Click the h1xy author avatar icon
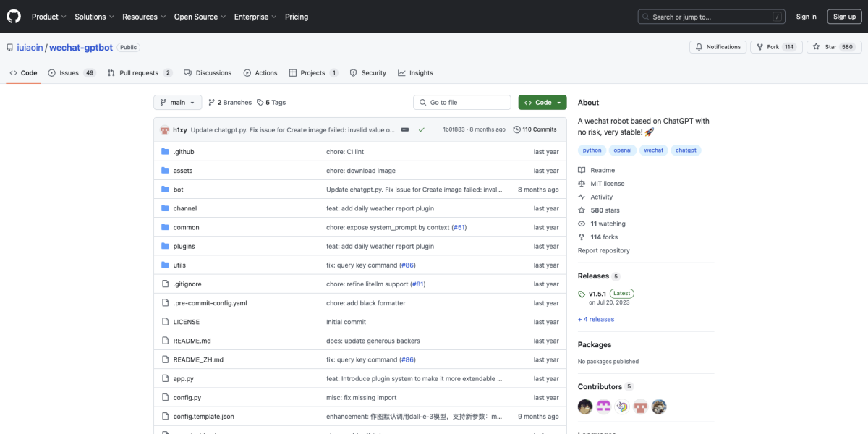The height and width of the screenshot is (434, 868). tap(165, 129)
